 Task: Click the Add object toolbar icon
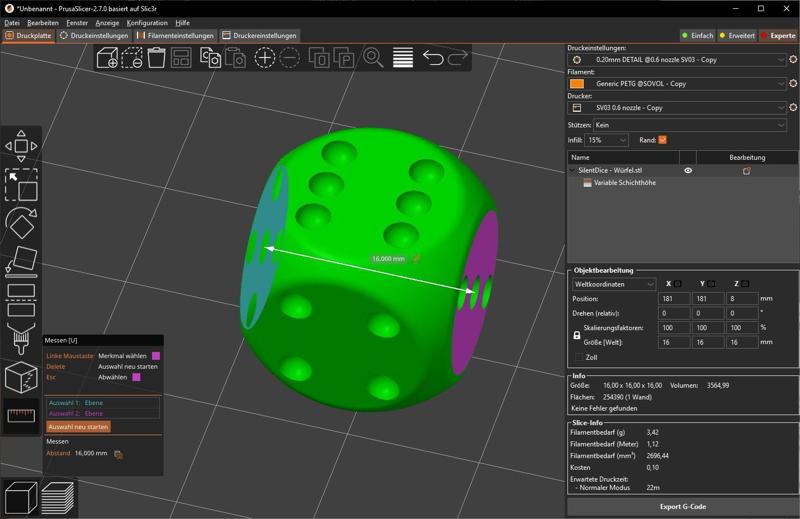(107, 58)
